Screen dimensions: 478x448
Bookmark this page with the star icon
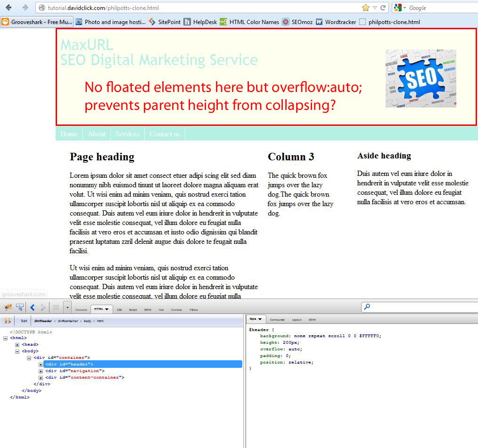(x=366, y=8)
